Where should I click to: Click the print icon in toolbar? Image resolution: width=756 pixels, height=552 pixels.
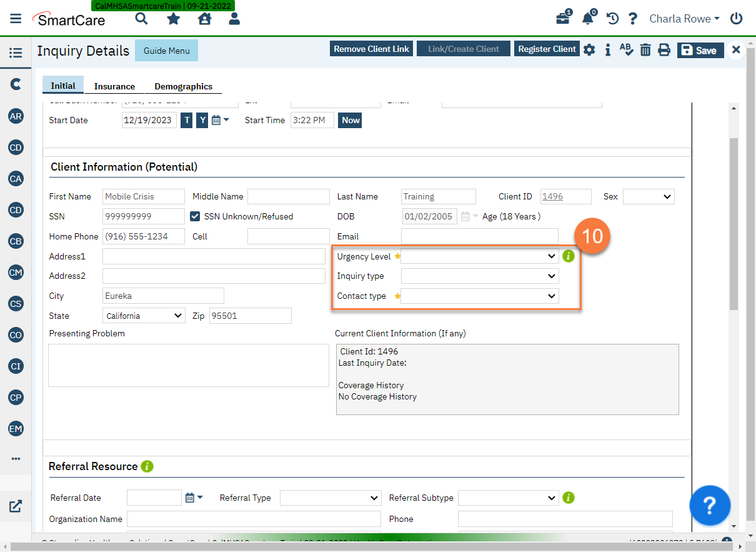(x=664, y=50)
